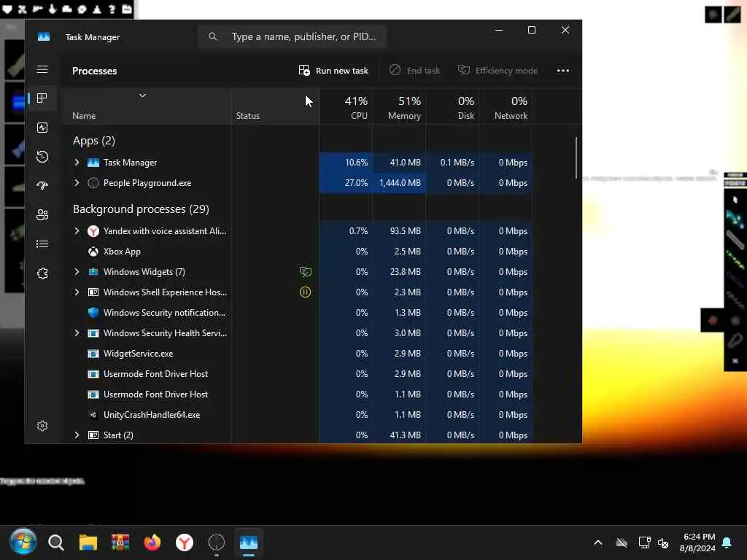This screenshot has width=747, height=560.
Task: Open the clock showing 6:24 PM
Action: click(x=697, y=542)
